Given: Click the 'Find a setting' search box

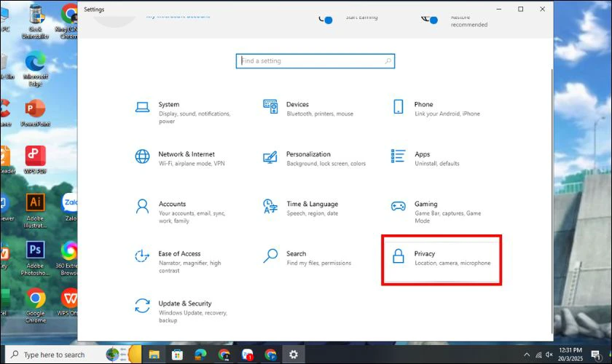Looking at the screenshot, I should [315, 61].
